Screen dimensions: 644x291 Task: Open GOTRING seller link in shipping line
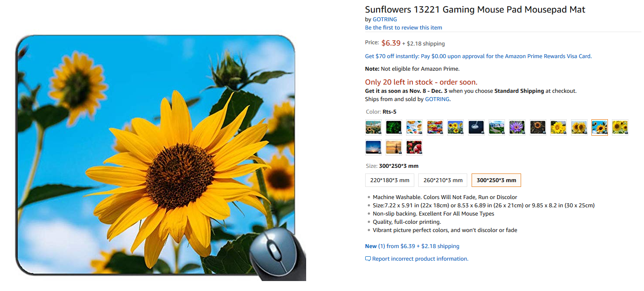[437, 99]
